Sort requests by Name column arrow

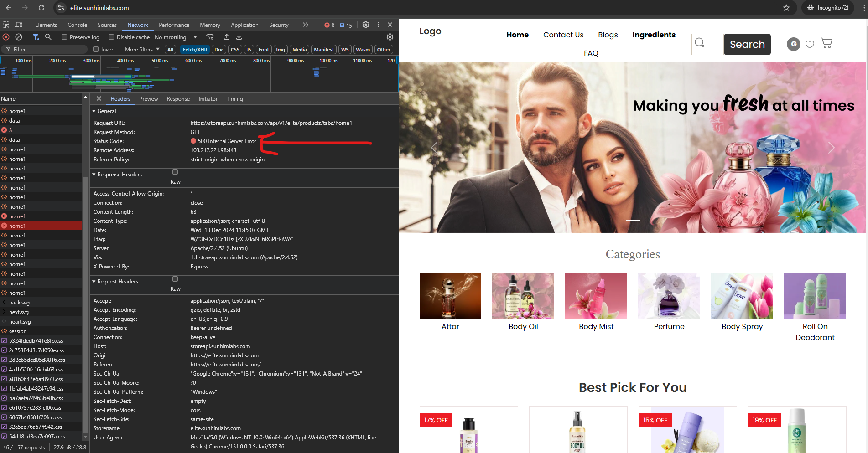tap(85, 97)
